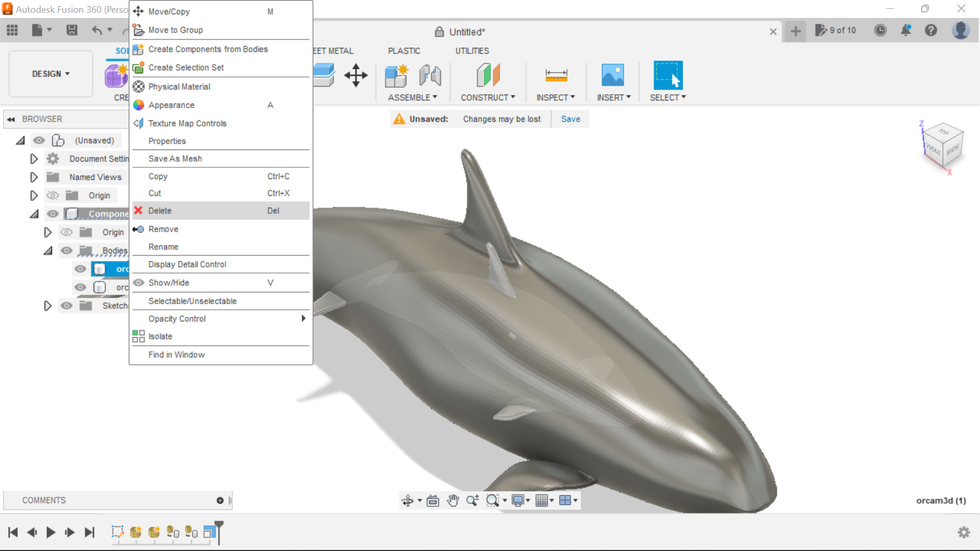Toggle visibility of the orcam3d body
The image size is (980, 551).
point(80,269)
